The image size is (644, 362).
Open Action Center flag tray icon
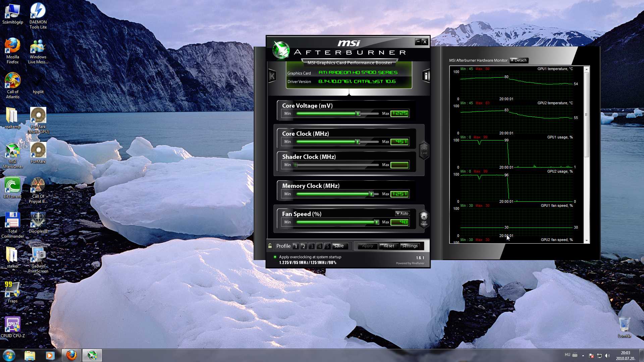coord(591,355)
